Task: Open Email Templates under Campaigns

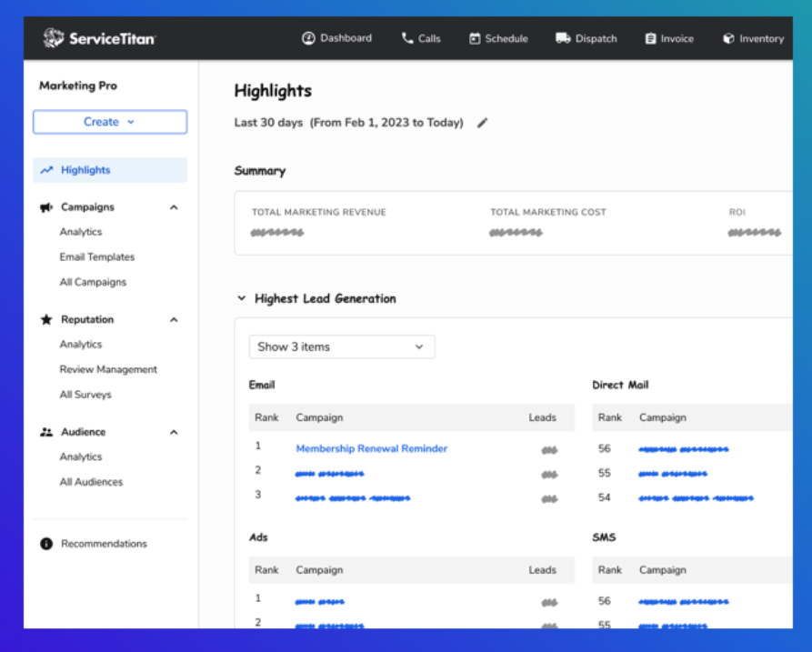Action: tap(97, 257)
